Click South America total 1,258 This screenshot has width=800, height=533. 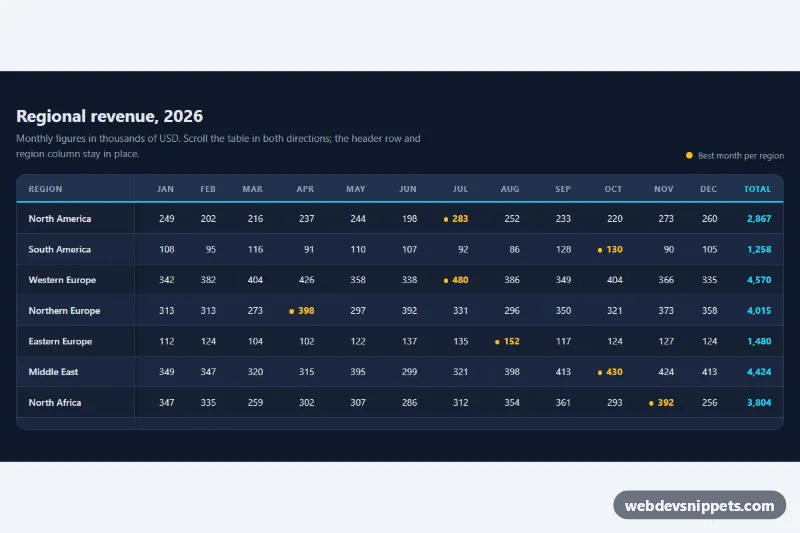(x=759, y=249)
